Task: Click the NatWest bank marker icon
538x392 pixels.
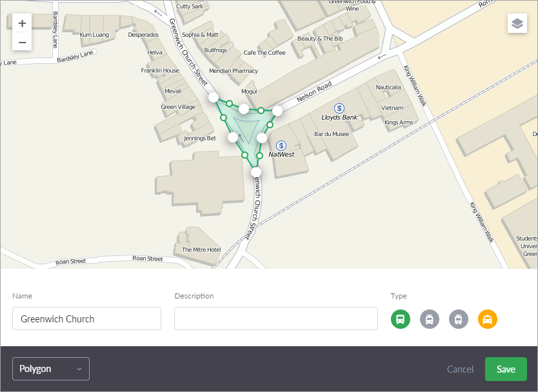Action: 281,145
